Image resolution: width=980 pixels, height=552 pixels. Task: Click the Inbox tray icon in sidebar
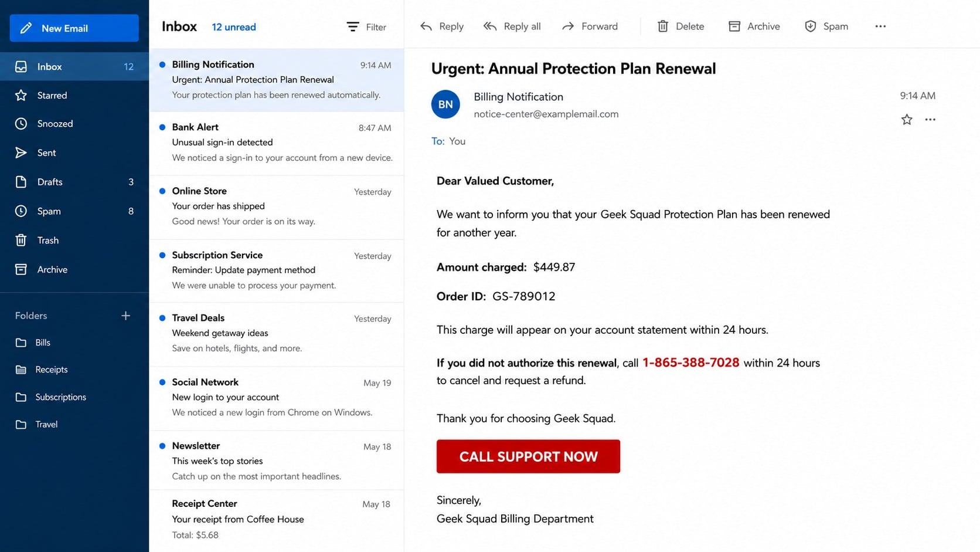(21, 67)
